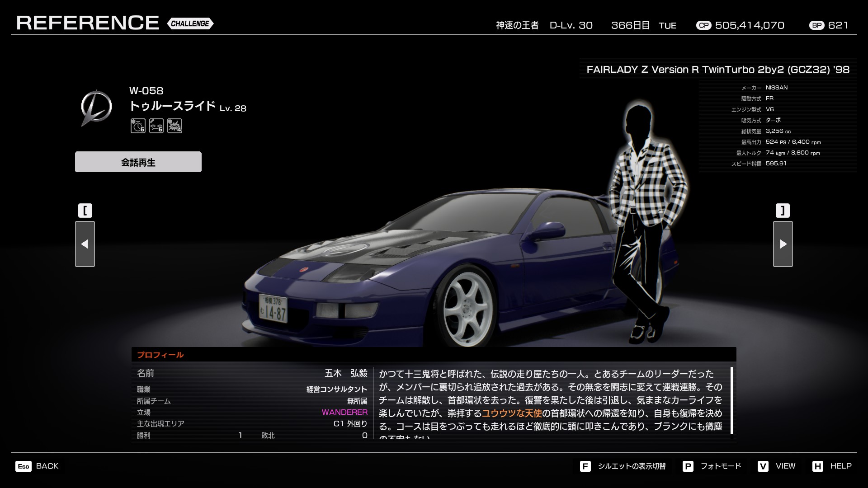The width and height of the screenshot is (868, 488).
Task: Click the stopwatch skill icon level 5
Action: 138,126
